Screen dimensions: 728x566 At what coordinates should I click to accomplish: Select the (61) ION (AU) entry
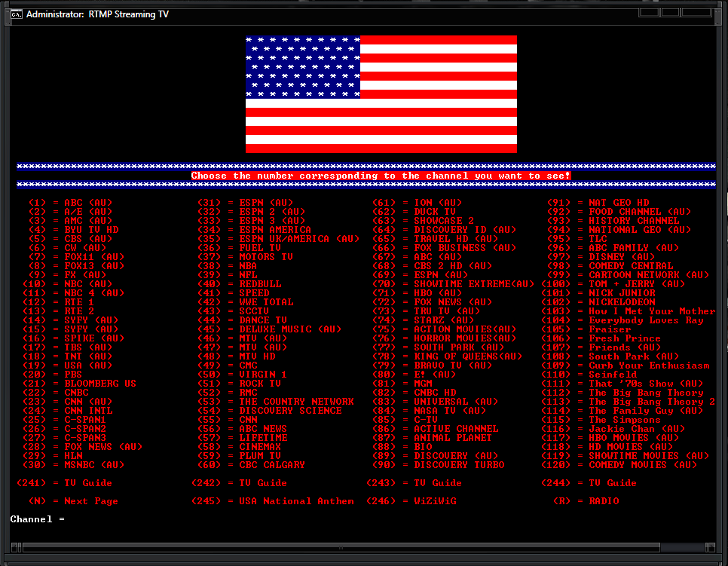[x=418, y=203]
